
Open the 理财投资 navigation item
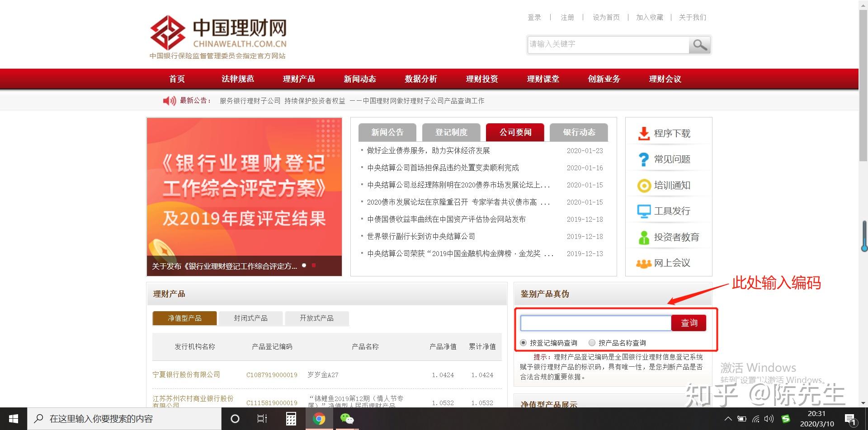(482, 79)
